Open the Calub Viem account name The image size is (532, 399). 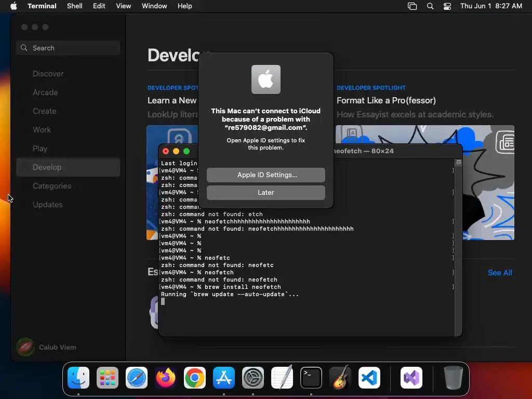coord(57,347)
